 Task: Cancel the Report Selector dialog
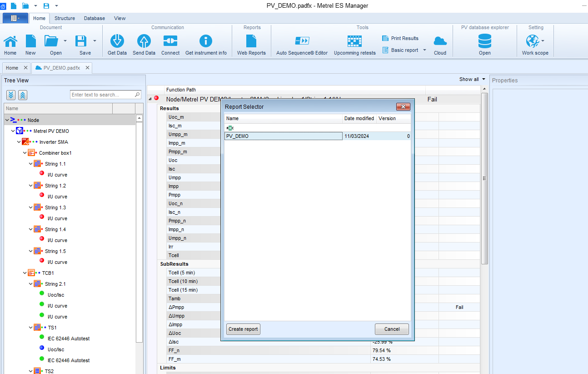tap(392, 329)
